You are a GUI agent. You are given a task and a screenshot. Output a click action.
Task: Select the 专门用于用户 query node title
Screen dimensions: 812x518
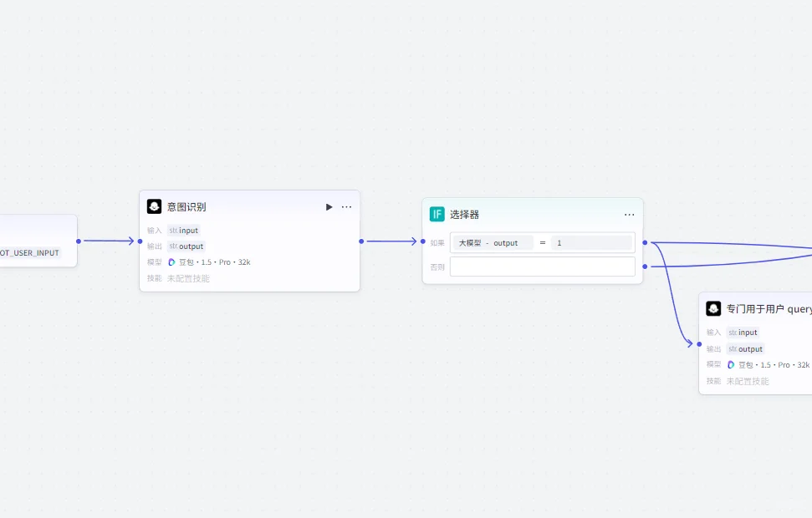pyautogui.click(x=769, y=309)
